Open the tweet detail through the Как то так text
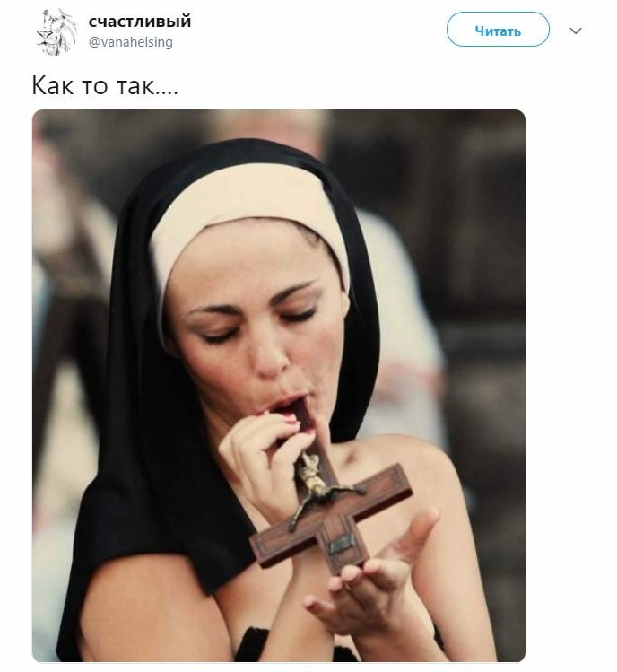The width and height of the screenshot is (617, 672). point(105,85)
